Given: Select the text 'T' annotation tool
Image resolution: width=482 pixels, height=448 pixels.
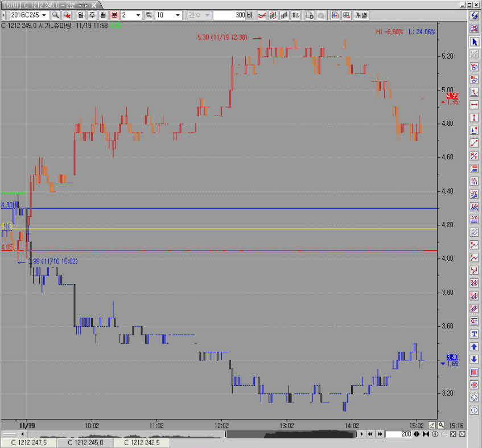Looking at the screenshot, I should [x=474, y=334].
